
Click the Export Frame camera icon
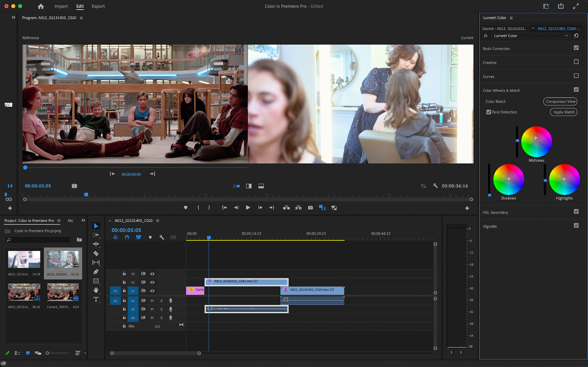click(x=311, y=208)
